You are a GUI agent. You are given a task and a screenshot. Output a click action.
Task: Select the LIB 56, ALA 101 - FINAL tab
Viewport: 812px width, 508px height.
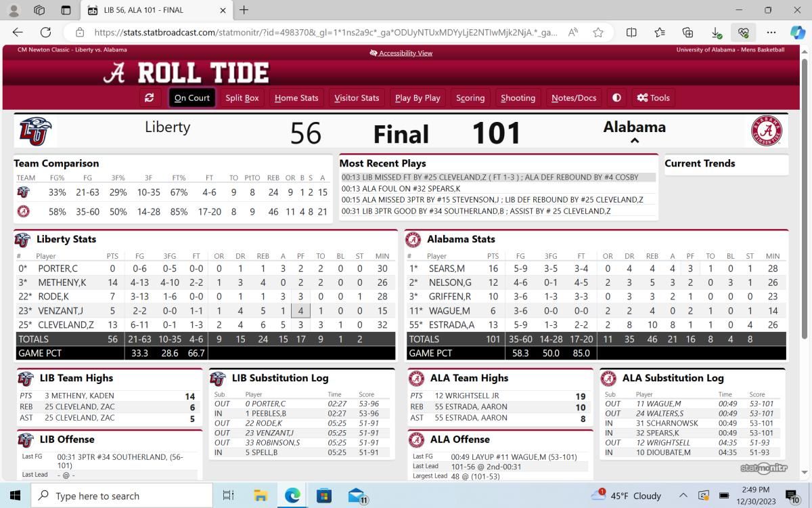click(x=155, y=10)
